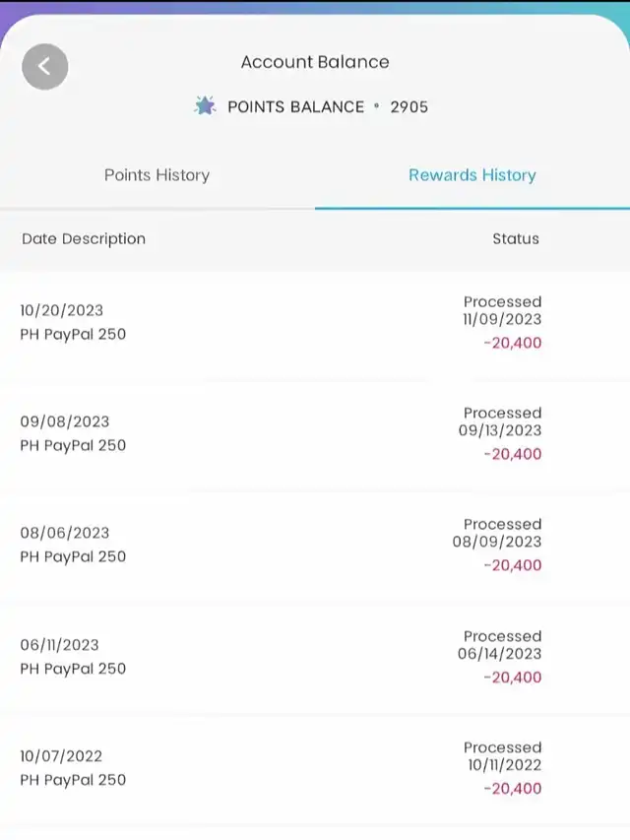Click the Status column header
Image resolution: width=630 pixels, height=840 pixels.
point(516,238)
